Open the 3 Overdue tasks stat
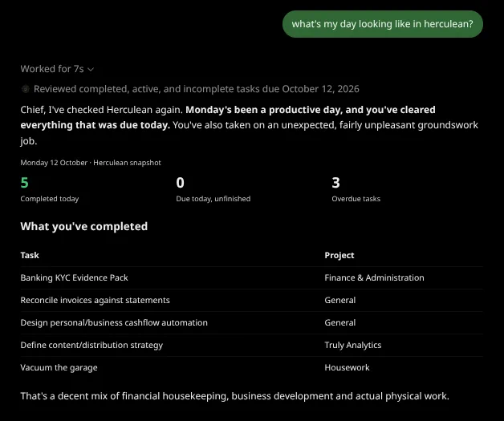Viewport: 504px width, 421px height. coord(356,190)
